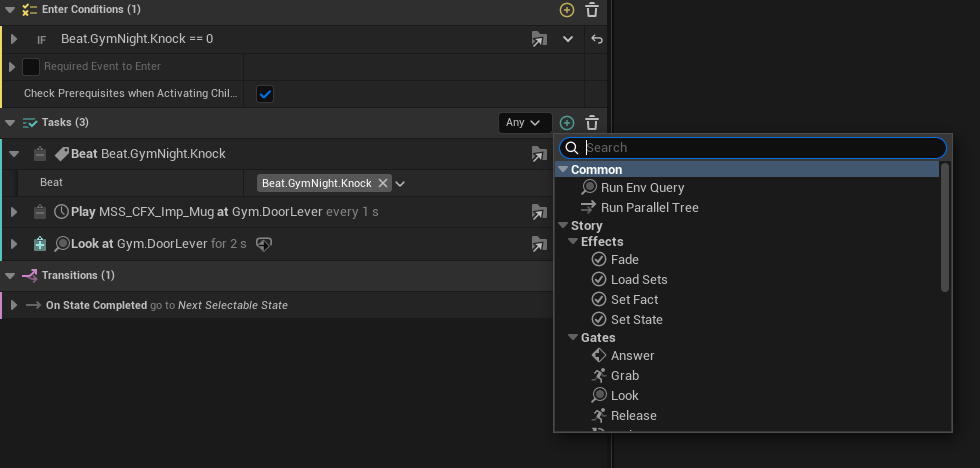Image resolution: width=980 pixels, height=468 pixels.
Task: Reset the enter condition to default arrow
Action: 597,39
